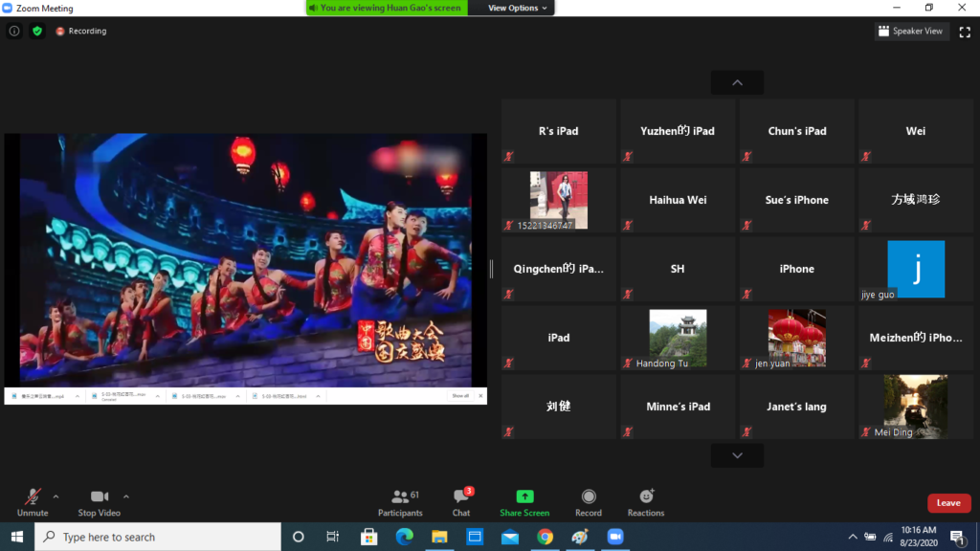Click the 刘健 participant tile
This screenshot has width=980, height=551.
559,406
